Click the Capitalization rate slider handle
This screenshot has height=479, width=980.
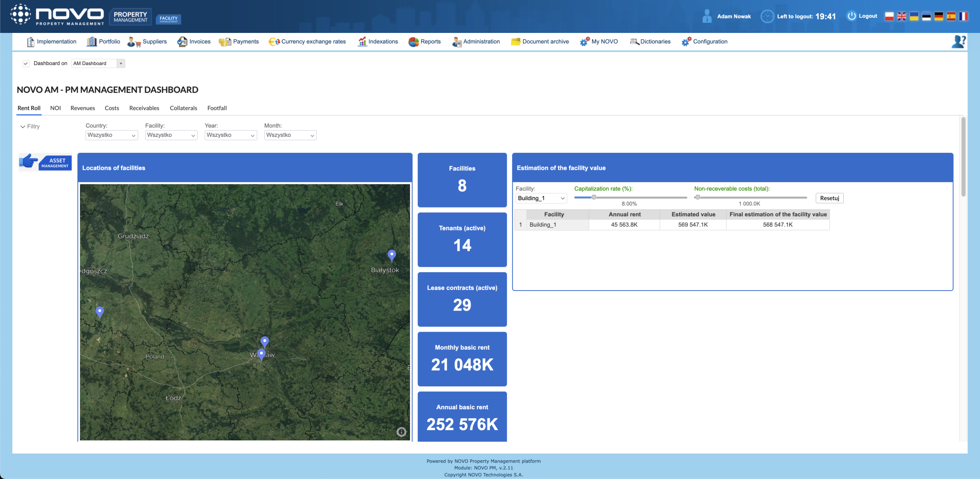[594, 197]
